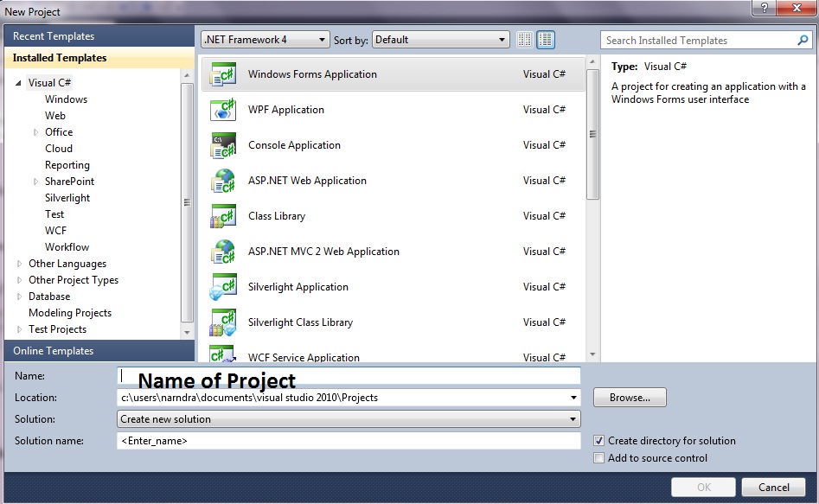This screenshot has width=819, height=504.
Task: Click the category tree scroll up arrow
Action: coord(187,76)
